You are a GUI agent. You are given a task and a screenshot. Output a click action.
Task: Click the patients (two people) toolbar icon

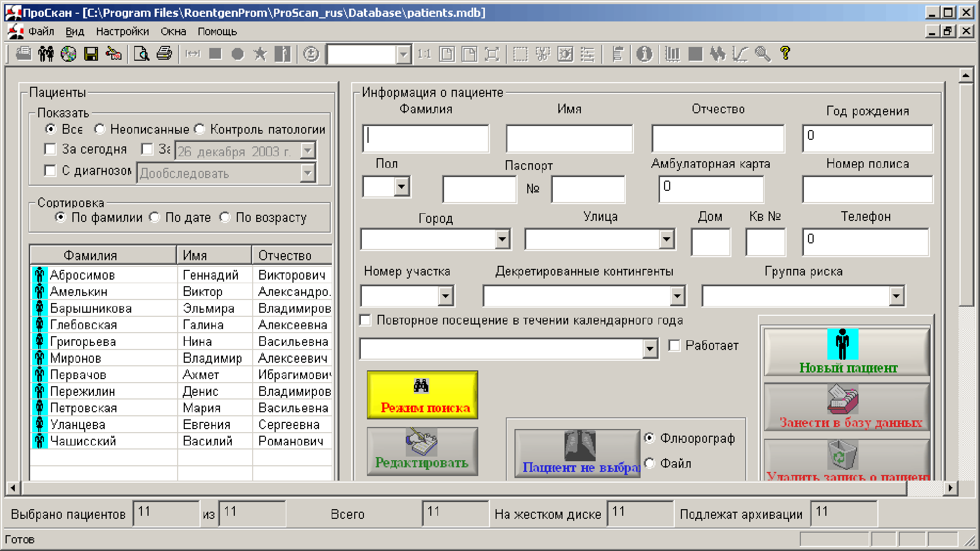point(46,54)
